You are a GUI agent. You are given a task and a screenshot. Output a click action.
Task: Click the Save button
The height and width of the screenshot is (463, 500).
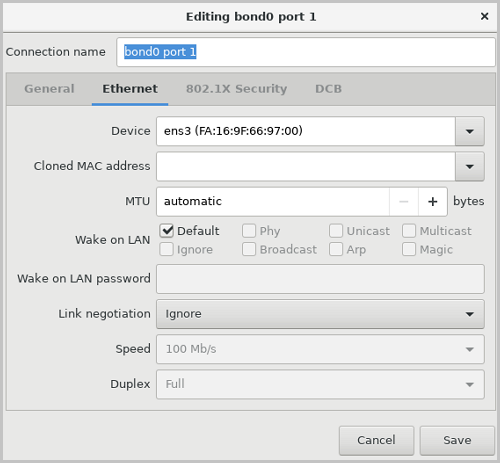click(457, 440)
